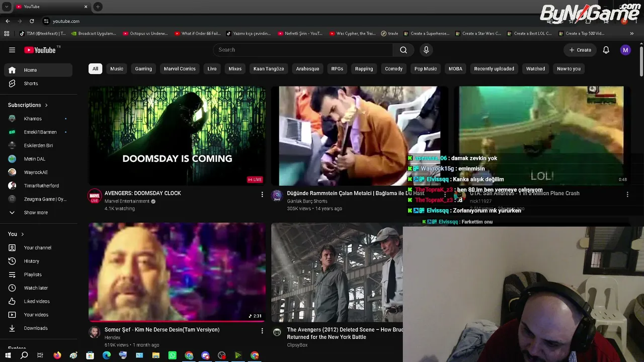Image resolution: width=644 pixels, height=362 pixels.
Task: Select the Recently uploaded chip
Action: tap(494, 69)
